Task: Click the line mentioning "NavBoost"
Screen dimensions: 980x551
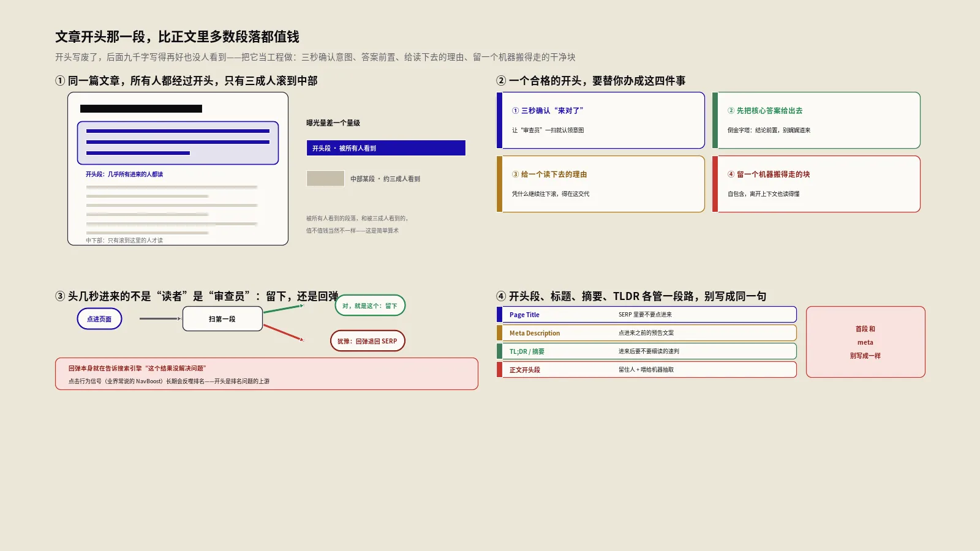Action: [169, 381]
